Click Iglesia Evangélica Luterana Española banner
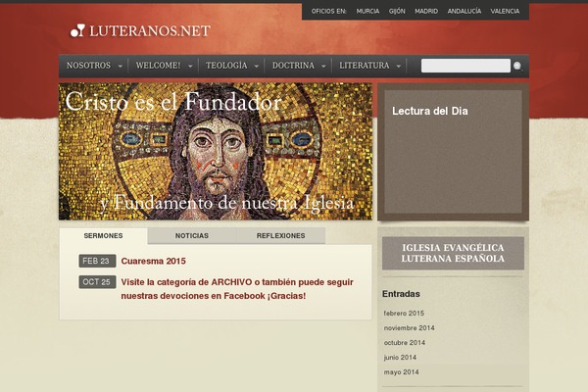 point(453,253)
